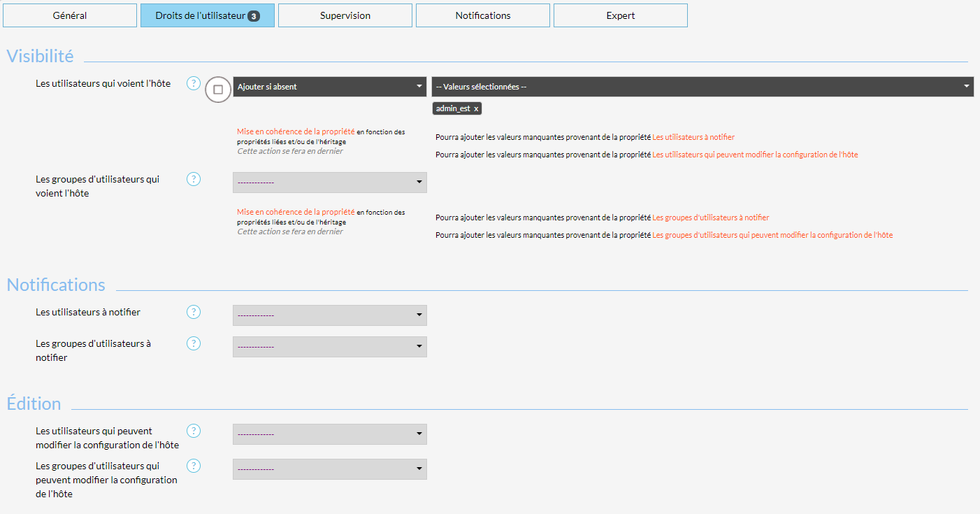Switch to the Supervision tab
Screen dimensions: 980x514
[x=345, y=15]
